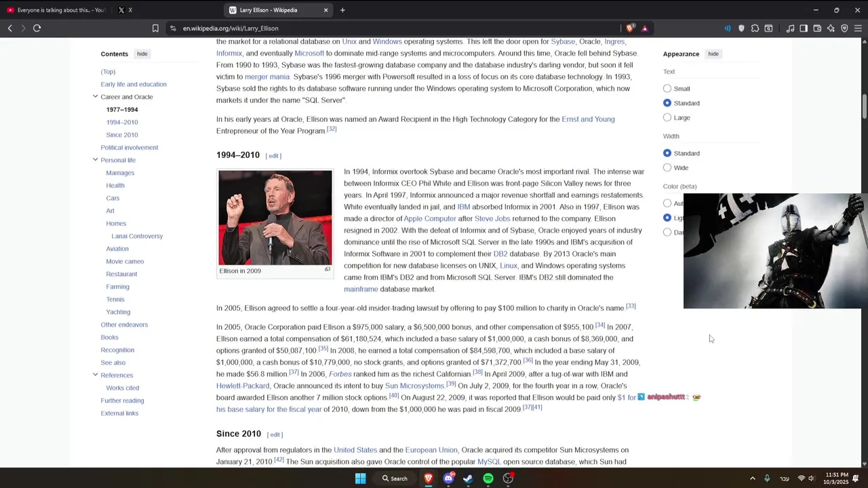
Task: Toggle the browser sidebar panel icon
Action: click(804, 28)
